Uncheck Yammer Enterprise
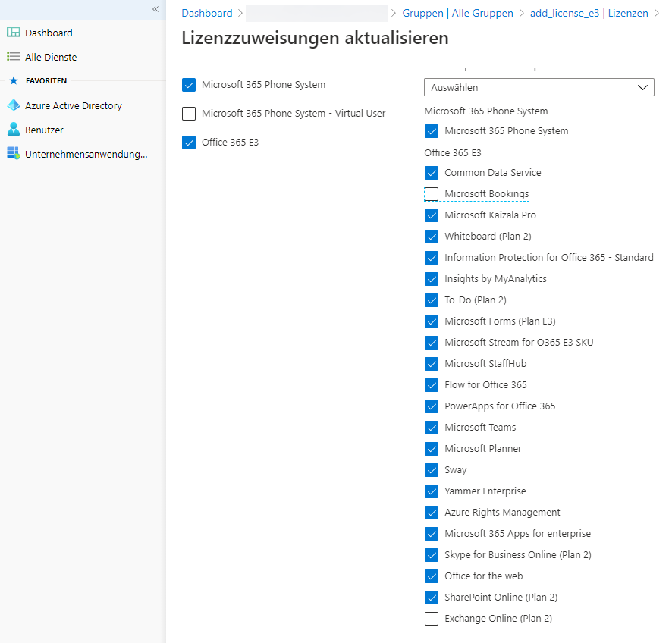This screenshot has height=643, width=672. coord(432,491)
